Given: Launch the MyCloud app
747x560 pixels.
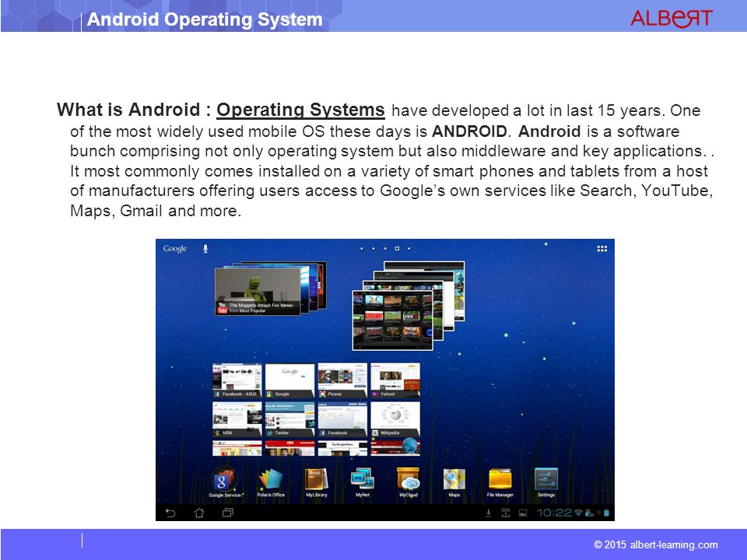Looking at the screenshot, I should 409,481.
